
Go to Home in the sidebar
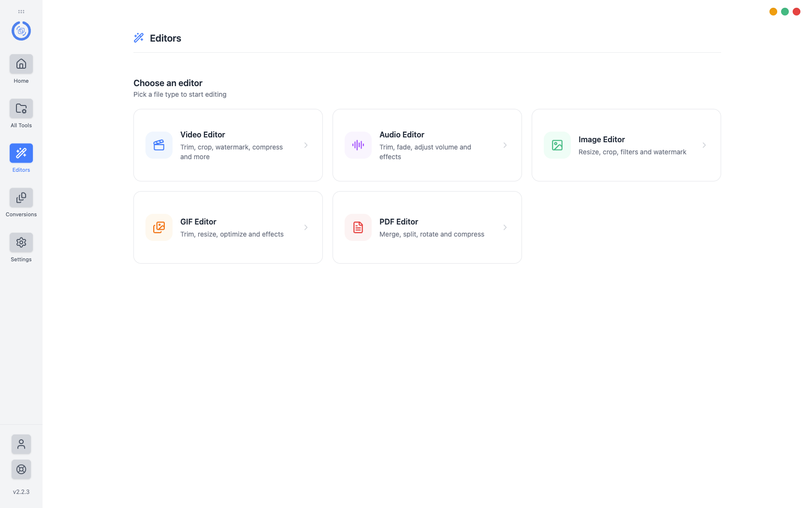(x=21, y=64)
